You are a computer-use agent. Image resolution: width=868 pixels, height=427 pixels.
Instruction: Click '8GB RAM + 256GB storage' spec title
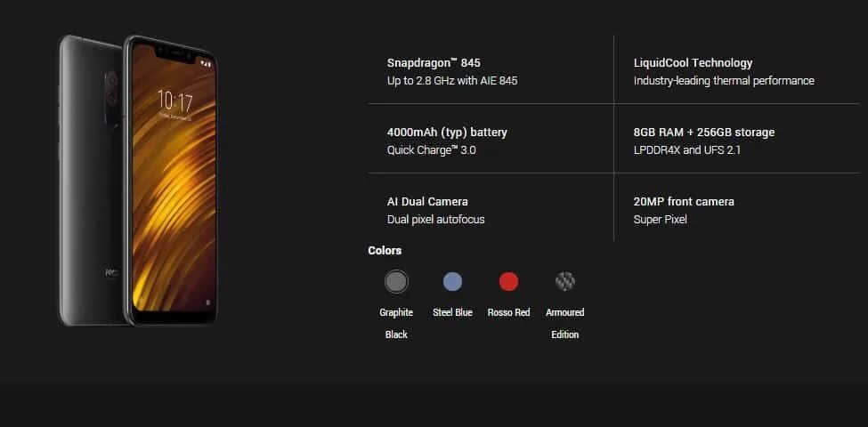(704, 133)
